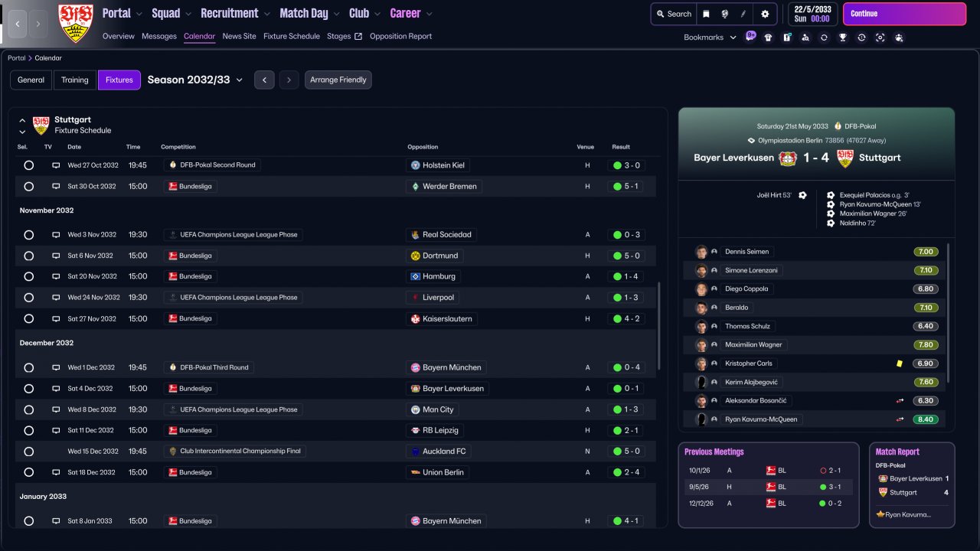
Task: Select the 1 Dec Bayern München fixture radio button
Action: click(x=28, y=368)
